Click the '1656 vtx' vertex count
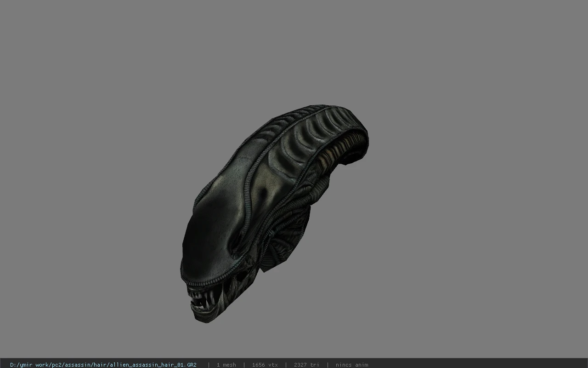 tap(265, 365)
